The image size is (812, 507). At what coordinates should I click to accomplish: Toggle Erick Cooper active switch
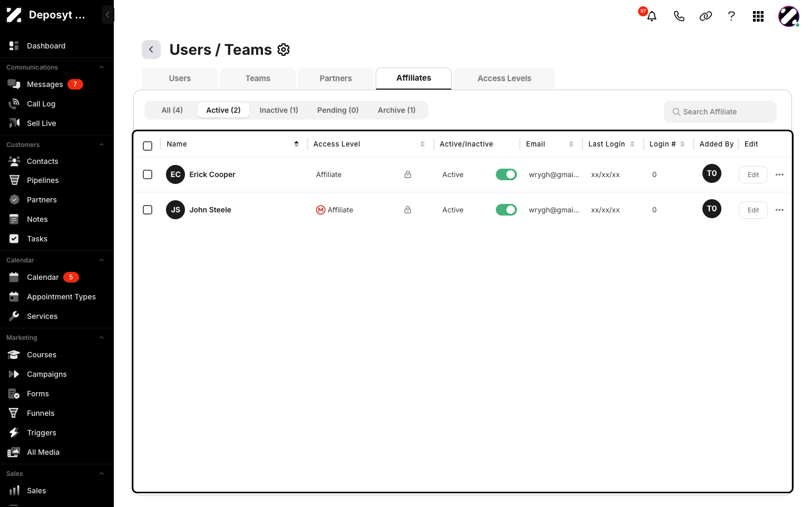tap(506, 174)
